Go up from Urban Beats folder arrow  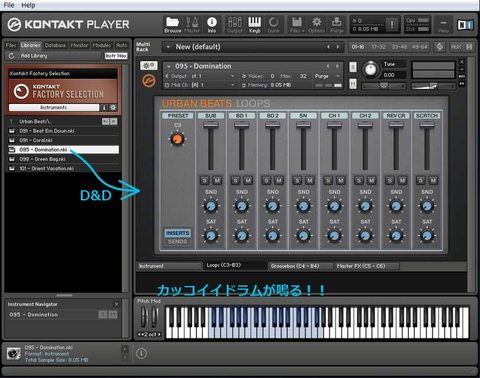pyautogui.click(x=11, y=122)
